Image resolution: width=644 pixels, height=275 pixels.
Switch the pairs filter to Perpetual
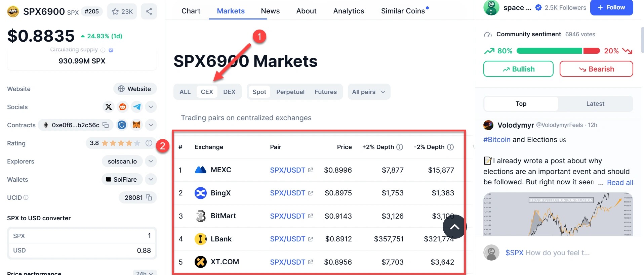(x=290, y=92)
